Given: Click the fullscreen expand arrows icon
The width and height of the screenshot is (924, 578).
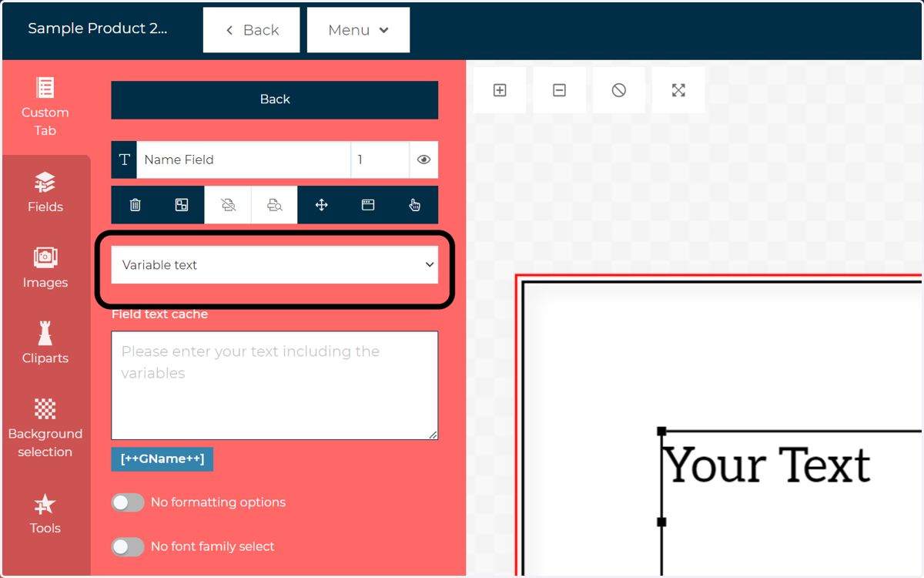Looking at the screenshot, I should (678, 90).
